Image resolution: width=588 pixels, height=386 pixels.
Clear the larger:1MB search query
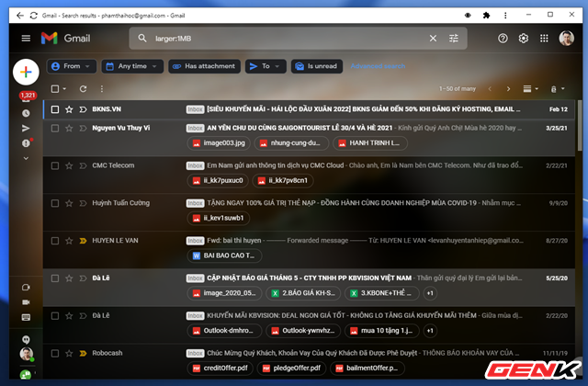pos(433,39)
